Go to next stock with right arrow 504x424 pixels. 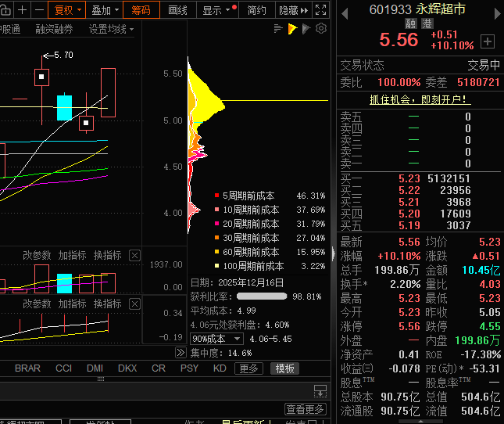click(x=497, y=13)
